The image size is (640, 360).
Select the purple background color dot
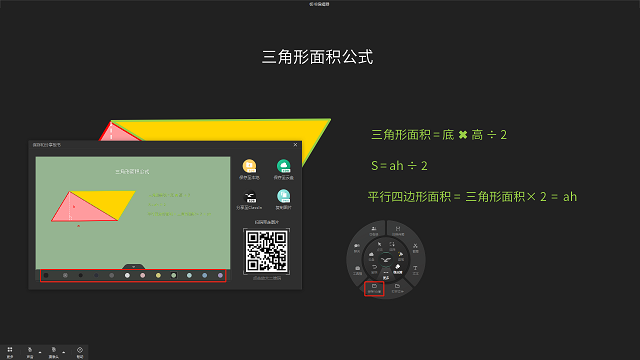coord(220,276)
